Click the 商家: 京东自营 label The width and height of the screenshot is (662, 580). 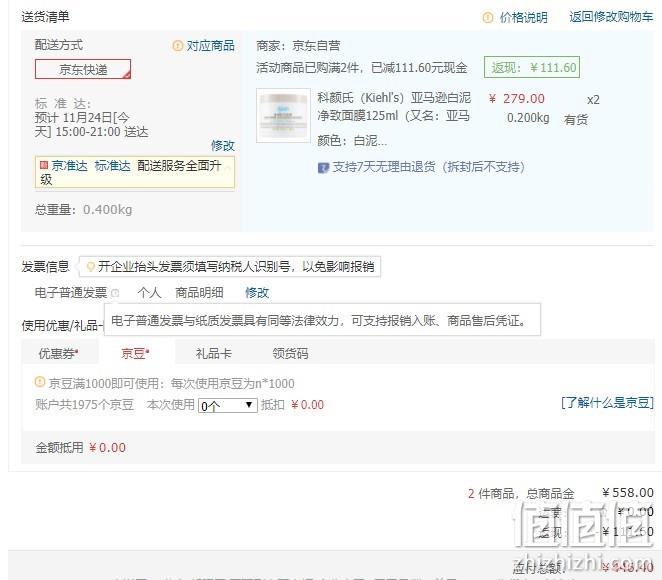(298, 46)
